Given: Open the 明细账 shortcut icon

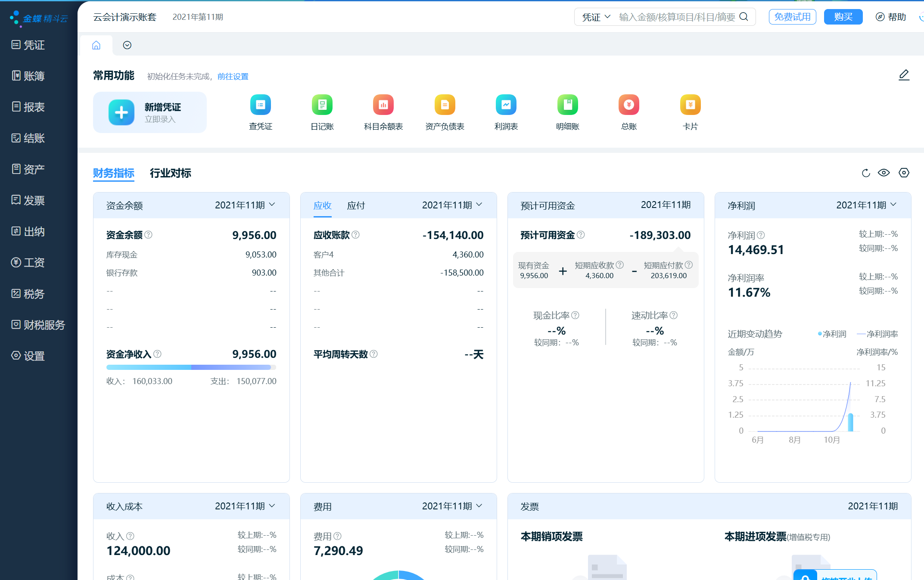Looking at the screenshot, I should point(568,105).
